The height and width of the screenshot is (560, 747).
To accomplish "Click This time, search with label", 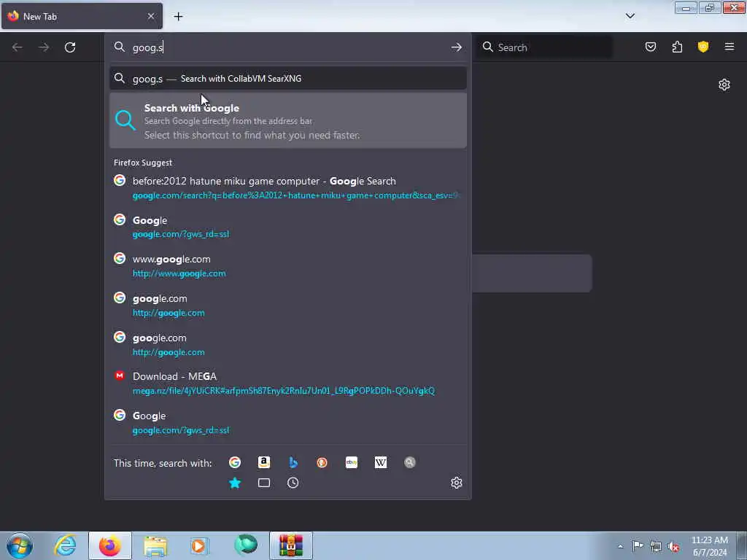I will [163, 463].
